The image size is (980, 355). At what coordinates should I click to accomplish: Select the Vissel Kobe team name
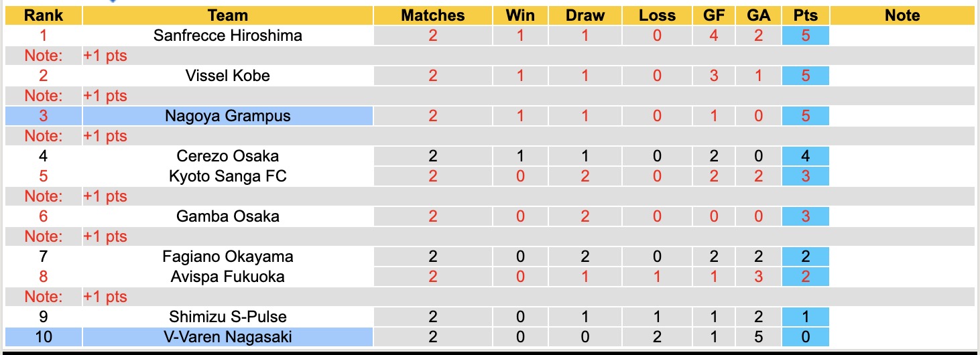click(228, 76)
